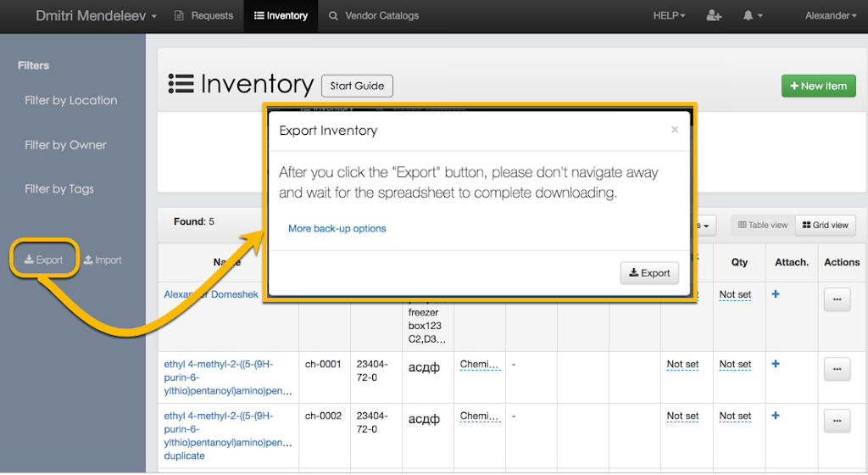
Task: Add attachment to ch-0002 row
Action: coord(776,416)
